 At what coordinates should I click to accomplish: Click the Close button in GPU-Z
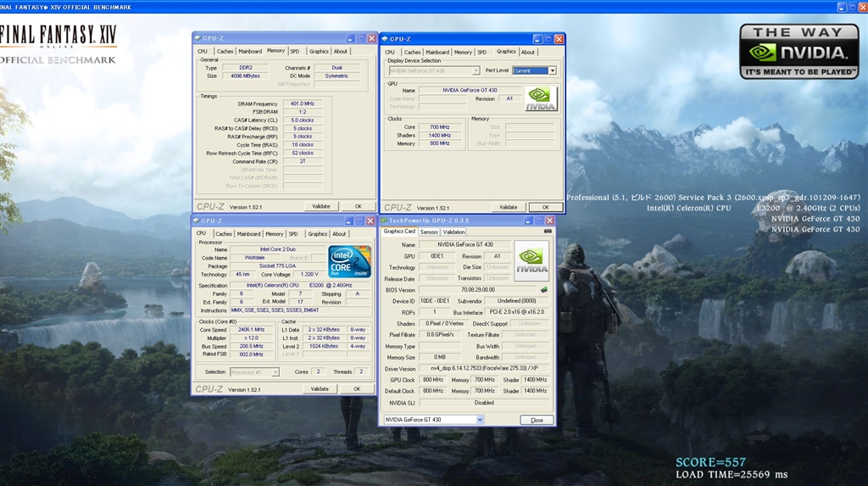tap(537, 420)
